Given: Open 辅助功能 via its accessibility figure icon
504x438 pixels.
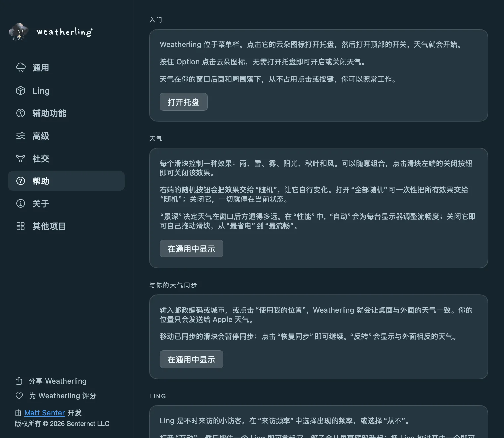Looking at the screenshot, I should [21, 113].
